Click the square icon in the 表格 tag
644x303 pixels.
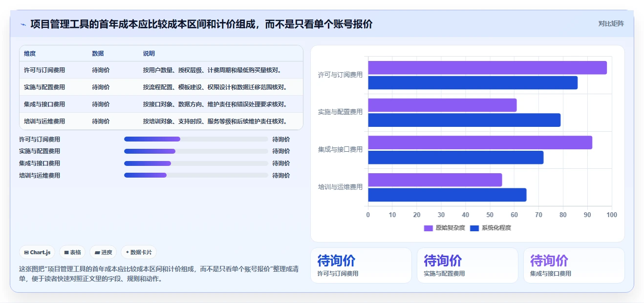(x=66, y=252)
